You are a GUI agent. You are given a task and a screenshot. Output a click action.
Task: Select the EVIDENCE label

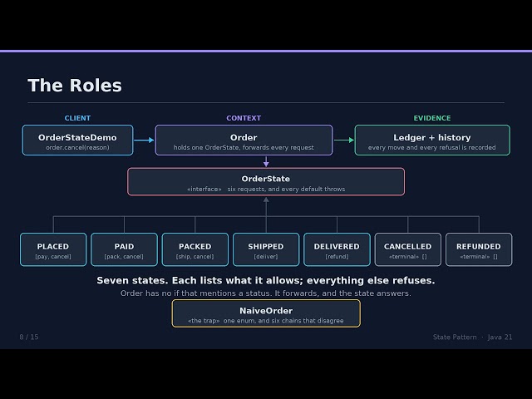432,118
